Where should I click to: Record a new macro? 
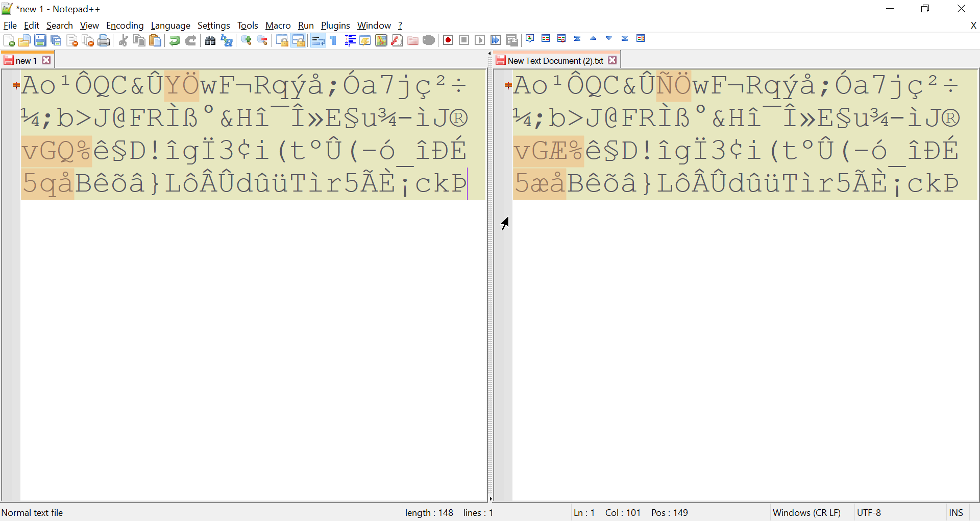[448, 39]
